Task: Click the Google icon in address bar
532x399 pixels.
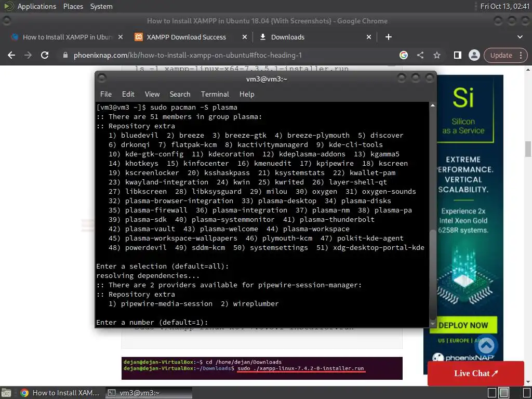Action: coord(403,55)
